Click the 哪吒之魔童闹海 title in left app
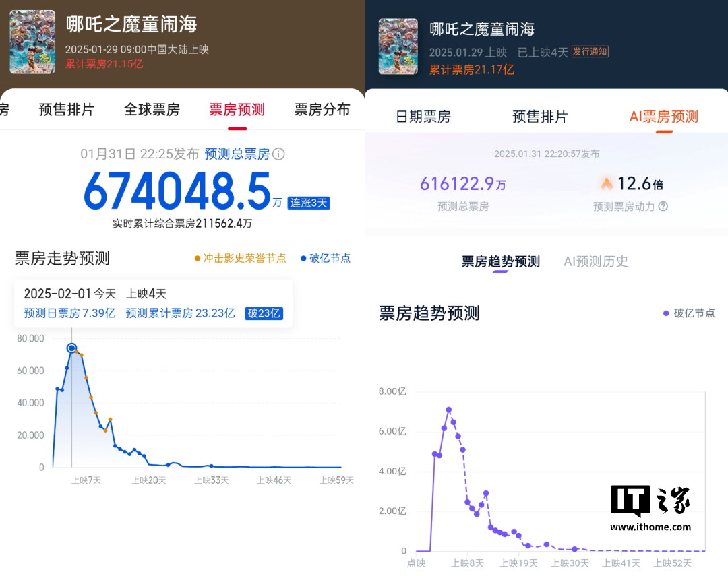 131,24
